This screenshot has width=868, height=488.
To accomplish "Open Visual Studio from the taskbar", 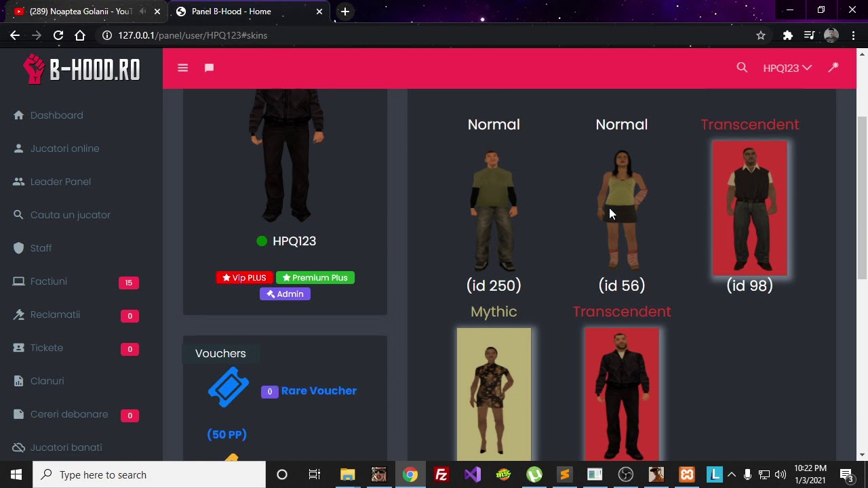I will (473, 474).
